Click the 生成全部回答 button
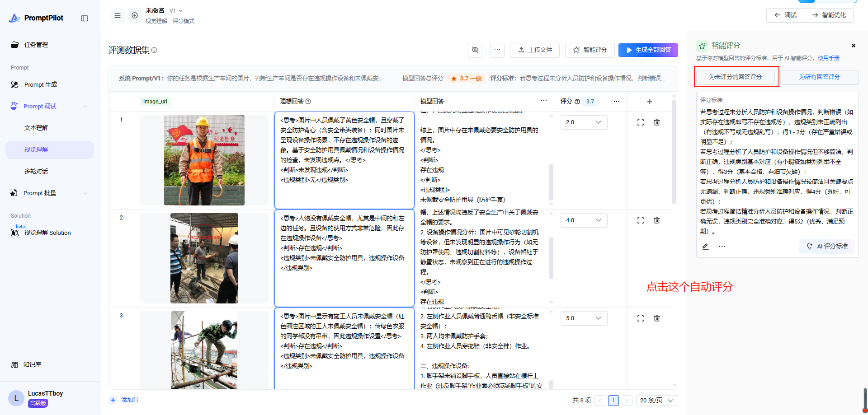The width and height of the screenshot is (868, 415). 648,50
